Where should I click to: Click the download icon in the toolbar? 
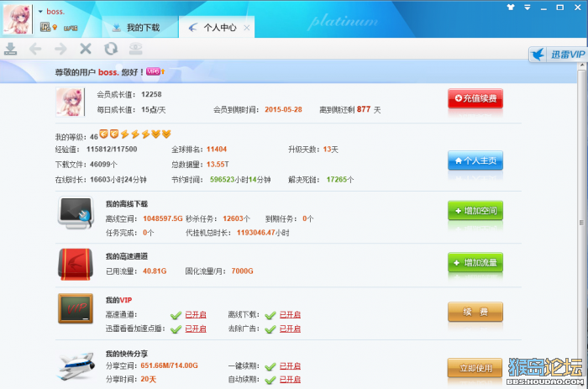coord(10,49)
